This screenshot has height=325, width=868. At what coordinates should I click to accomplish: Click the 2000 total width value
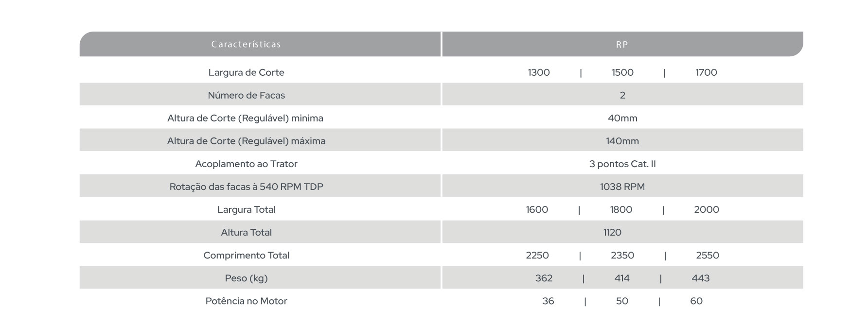707,209
